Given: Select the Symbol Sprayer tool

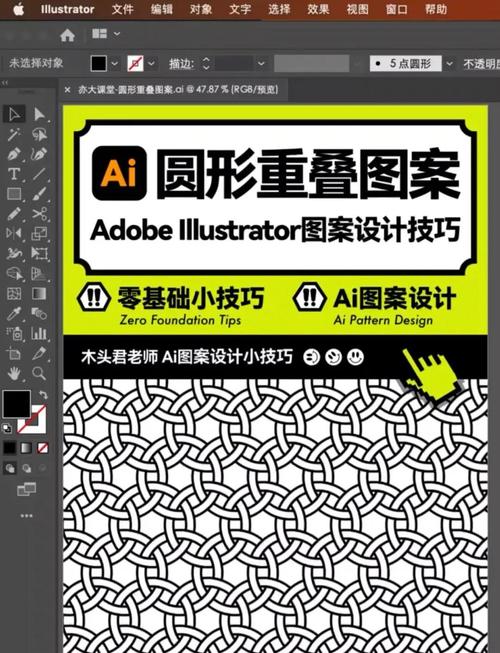Looking at the screenshot, I should coord(14,333).
